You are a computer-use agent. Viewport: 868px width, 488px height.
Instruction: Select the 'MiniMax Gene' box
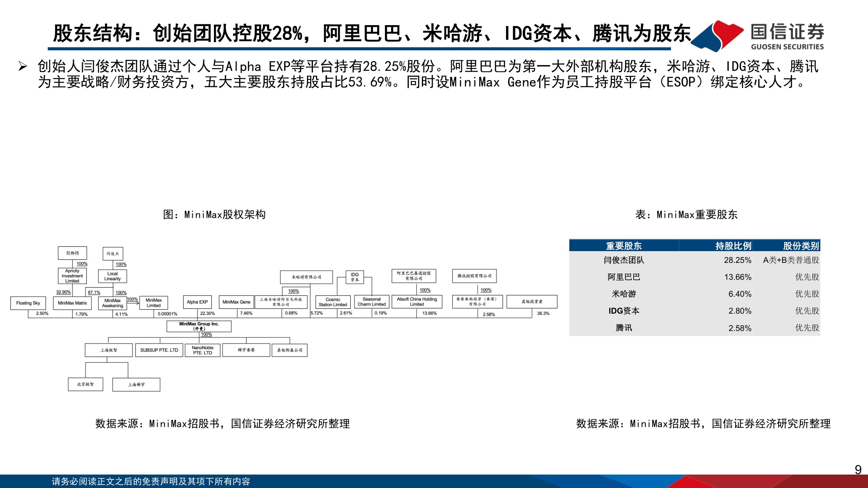click(x=236, y=302)
